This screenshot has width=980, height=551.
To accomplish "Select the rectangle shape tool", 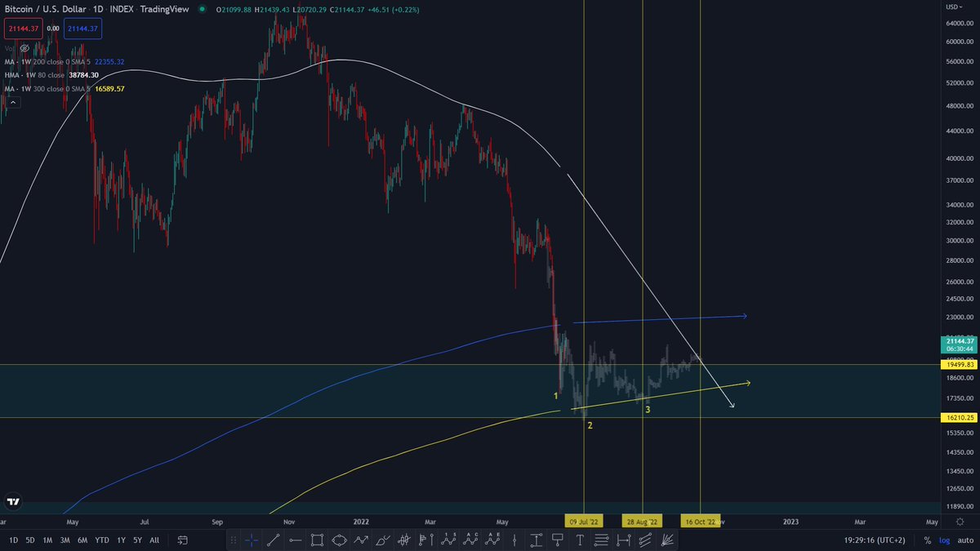I will click(x=317, y=540).
